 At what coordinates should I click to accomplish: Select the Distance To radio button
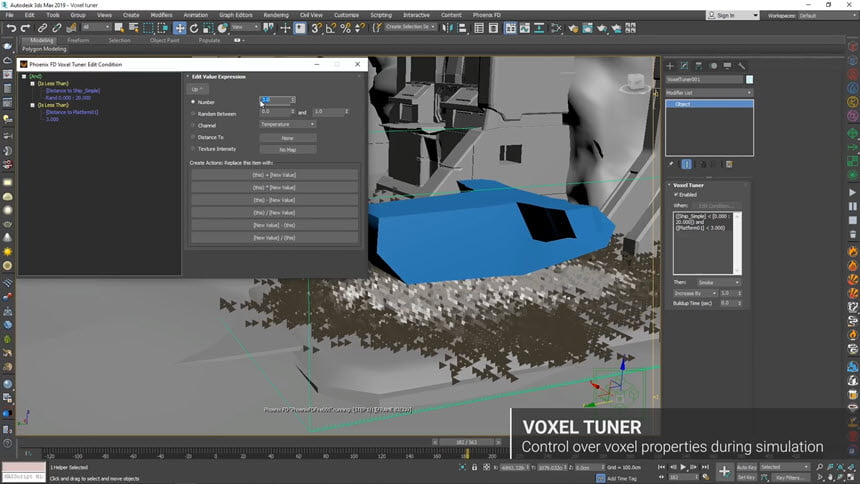193,137
